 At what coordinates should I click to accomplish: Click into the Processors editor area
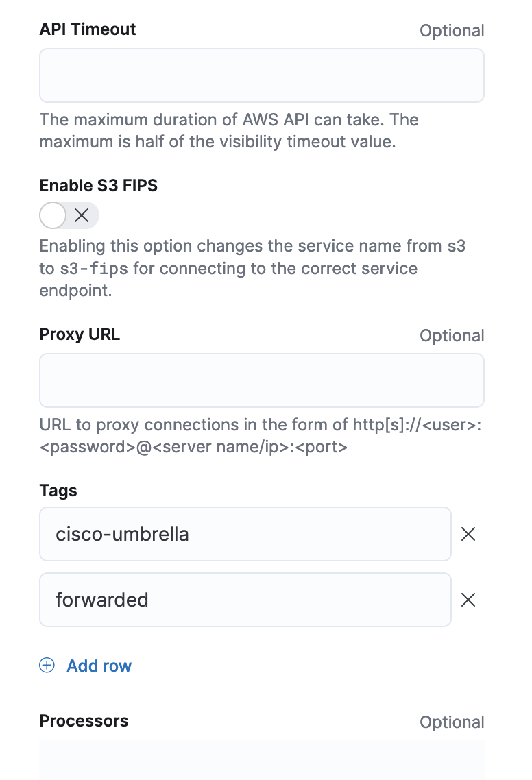[x=261, y=759]
